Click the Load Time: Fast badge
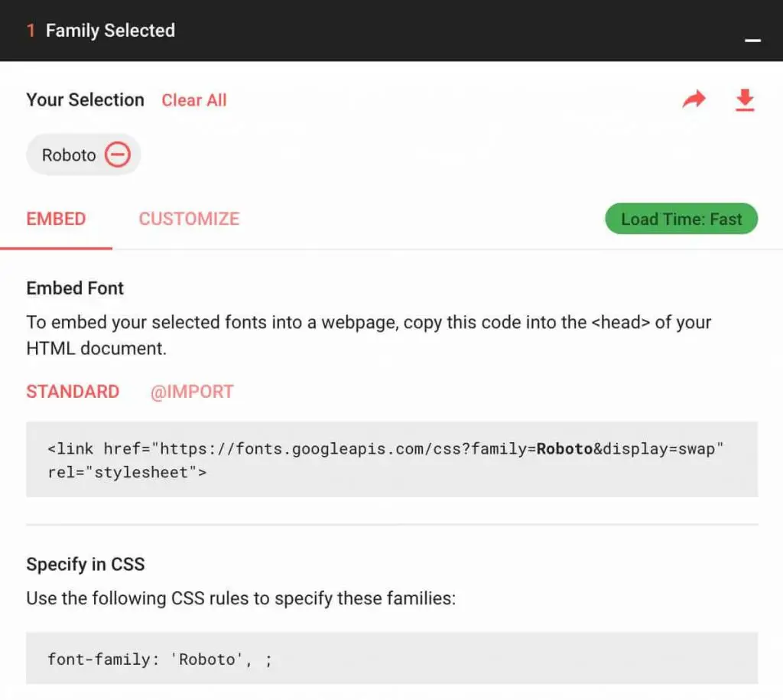The width and height of the screenshot is (783, 700). [681, 219]
